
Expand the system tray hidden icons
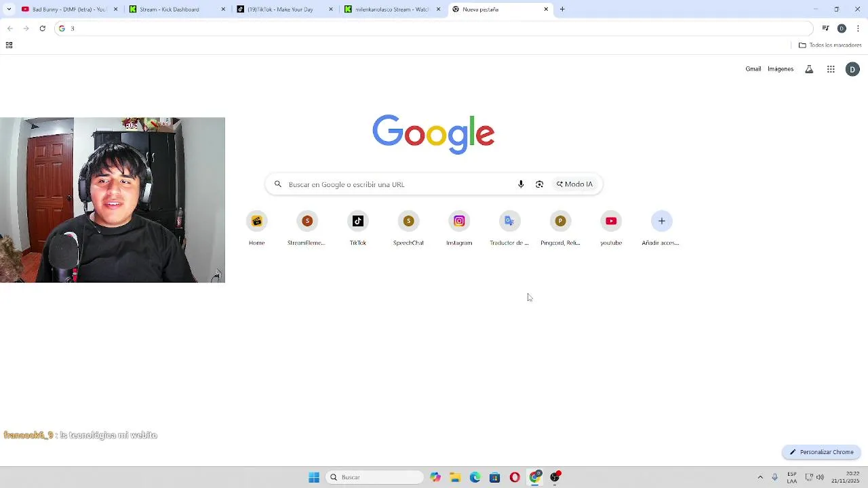pos(760,477)
